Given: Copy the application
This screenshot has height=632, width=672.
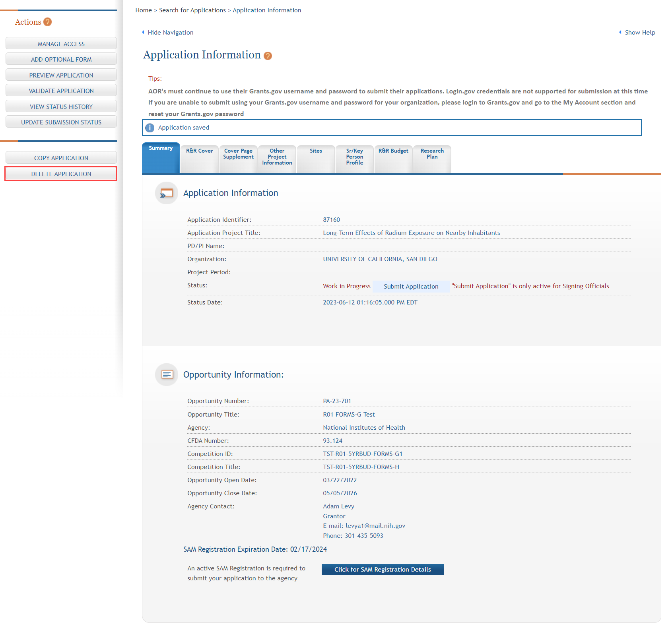Looking at the screenshot, I should [60, 158].
